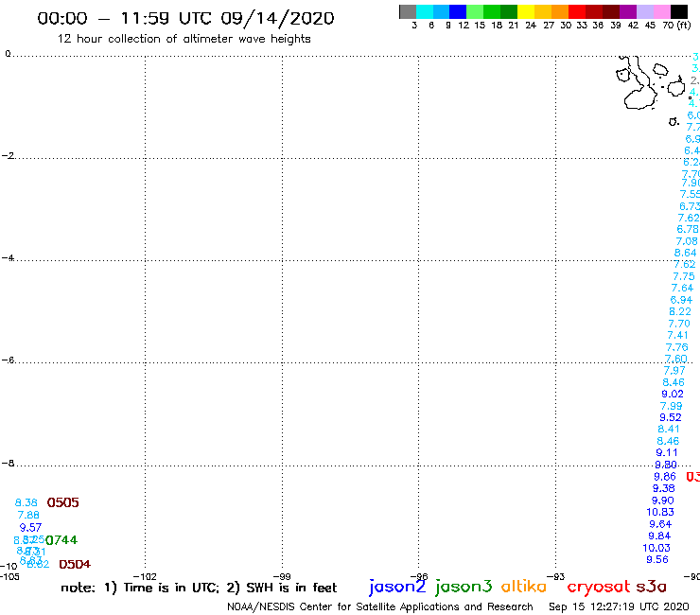Viewport: 700px width, 615px height.
Task: Click the gray swatch in the color bar
Action: (408, 11)
